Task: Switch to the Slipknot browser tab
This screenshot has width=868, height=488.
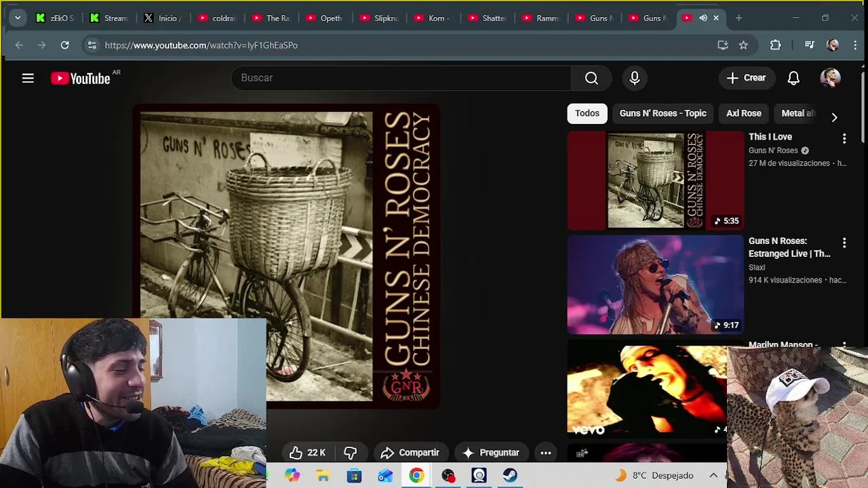Action: [378, 18]
